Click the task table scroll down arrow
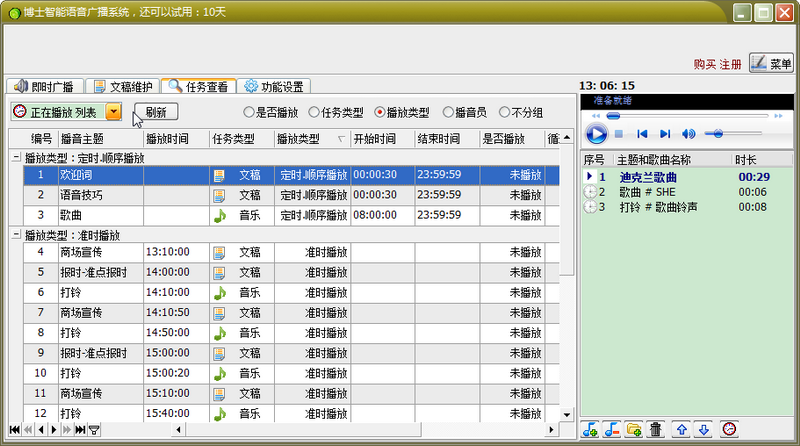This screenshot has width=800, height=446. click(567, 415)
